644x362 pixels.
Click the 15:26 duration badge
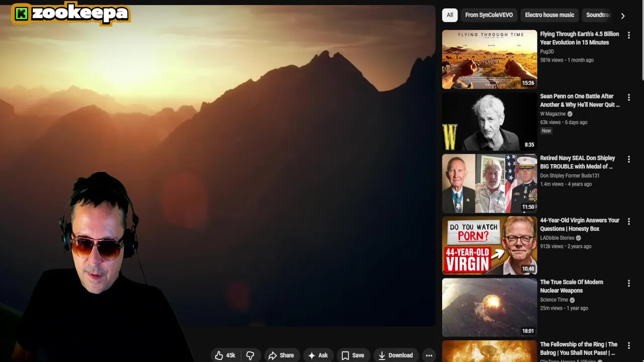528,83
